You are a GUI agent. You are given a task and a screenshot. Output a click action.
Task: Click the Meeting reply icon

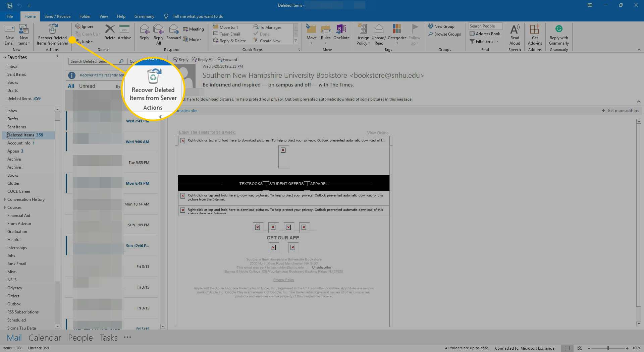click(194, 29)
